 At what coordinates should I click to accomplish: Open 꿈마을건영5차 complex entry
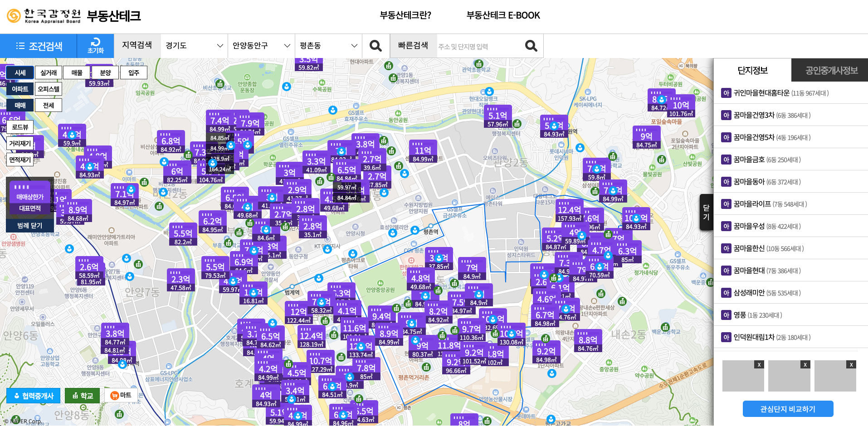(x=791, y=137)
